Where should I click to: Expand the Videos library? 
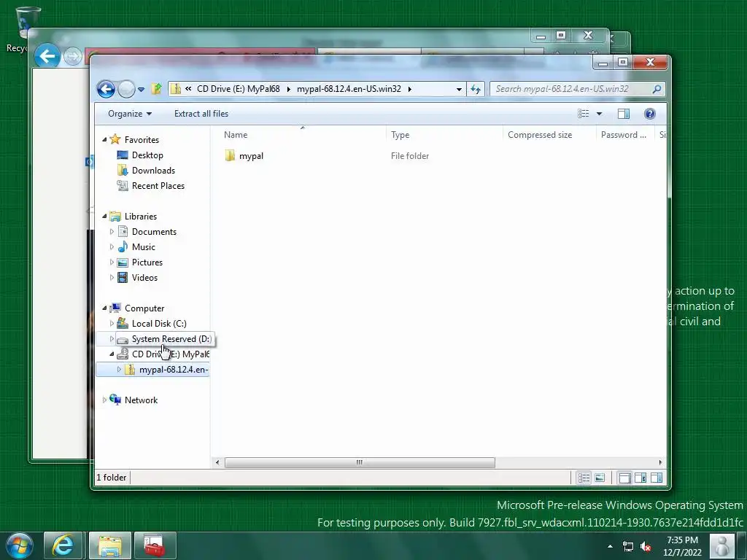112,277
